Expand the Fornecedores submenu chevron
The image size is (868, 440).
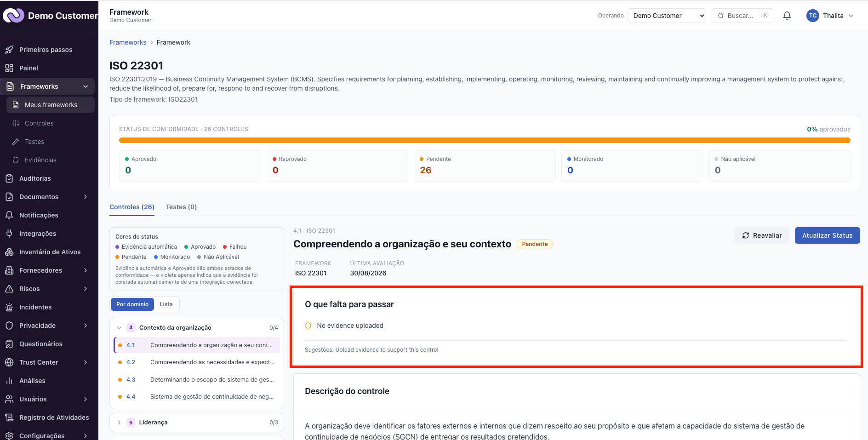(x=86, y=270)
